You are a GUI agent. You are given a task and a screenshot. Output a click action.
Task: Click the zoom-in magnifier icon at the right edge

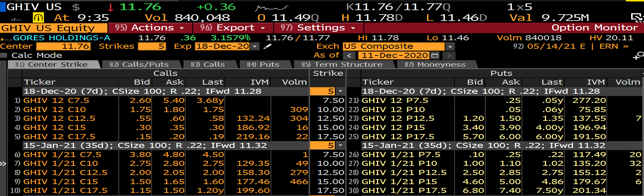pyautogui.click(x=638, y=56)
